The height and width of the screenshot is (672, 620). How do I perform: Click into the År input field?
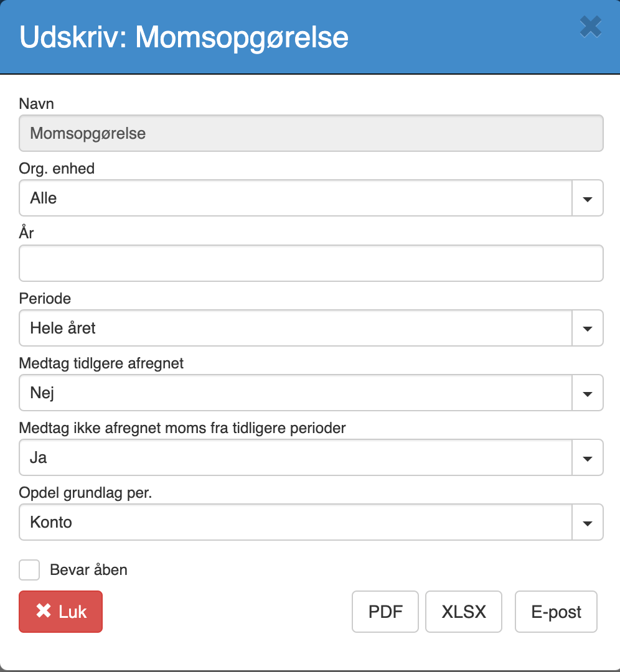pos(311,263)
